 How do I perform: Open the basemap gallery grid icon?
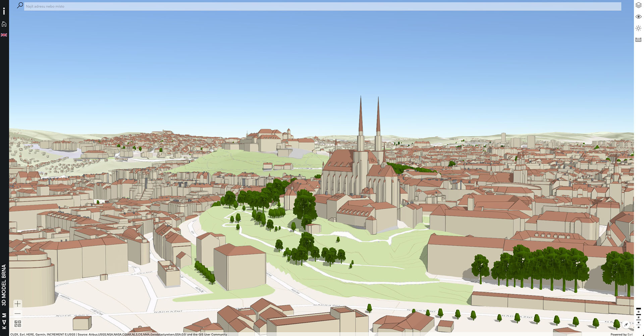coord(18,324)
